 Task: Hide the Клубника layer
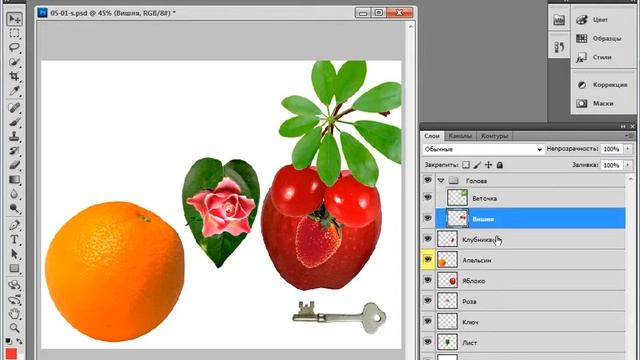coord(427,238)
